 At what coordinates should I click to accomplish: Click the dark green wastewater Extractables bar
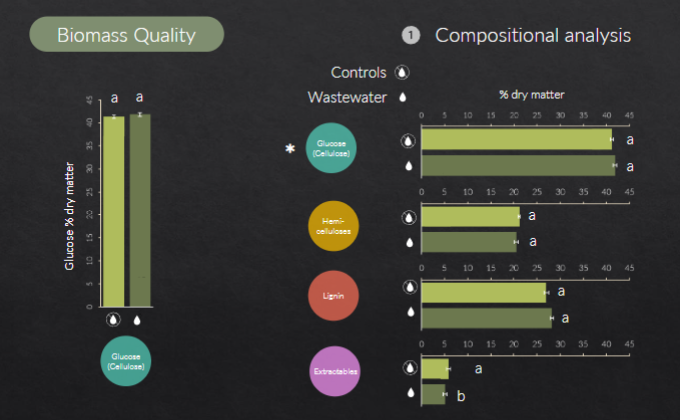pos(433,394)
